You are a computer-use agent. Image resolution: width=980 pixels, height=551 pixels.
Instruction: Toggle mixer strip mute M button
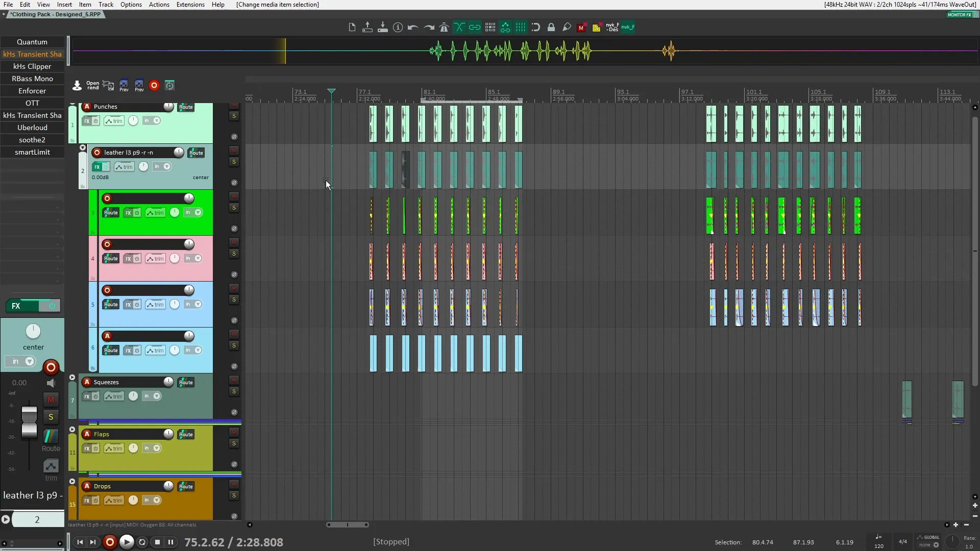pyautogui.click(x=51, y=400)
